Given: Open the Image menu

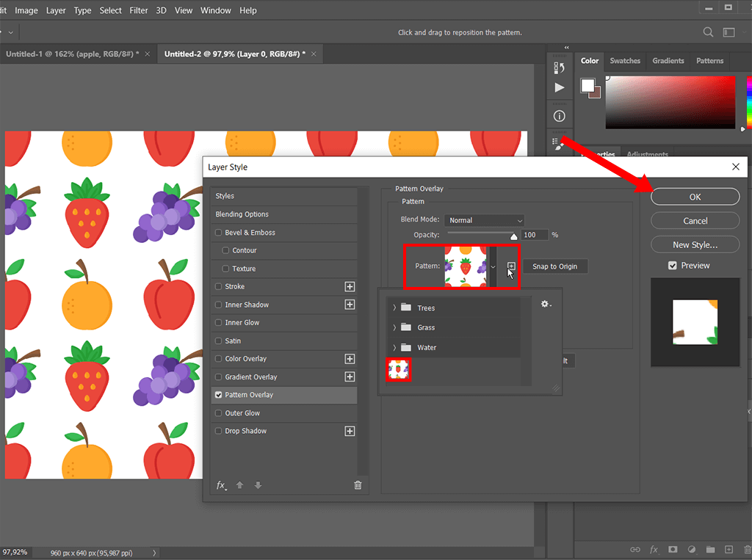Looking at the screenshot, I should click(26, 10).
